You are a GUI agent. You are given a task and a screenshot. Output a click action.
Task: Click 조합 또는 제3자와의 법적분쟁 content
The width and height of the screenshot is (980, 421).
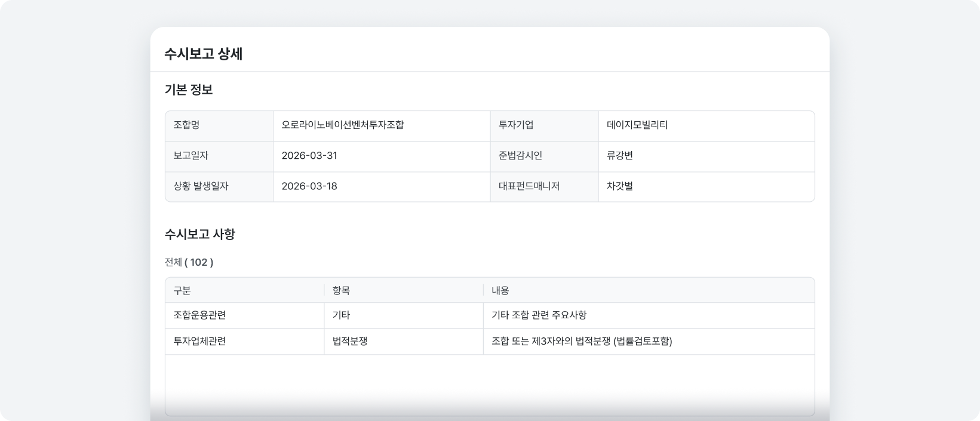pos(582,342)
